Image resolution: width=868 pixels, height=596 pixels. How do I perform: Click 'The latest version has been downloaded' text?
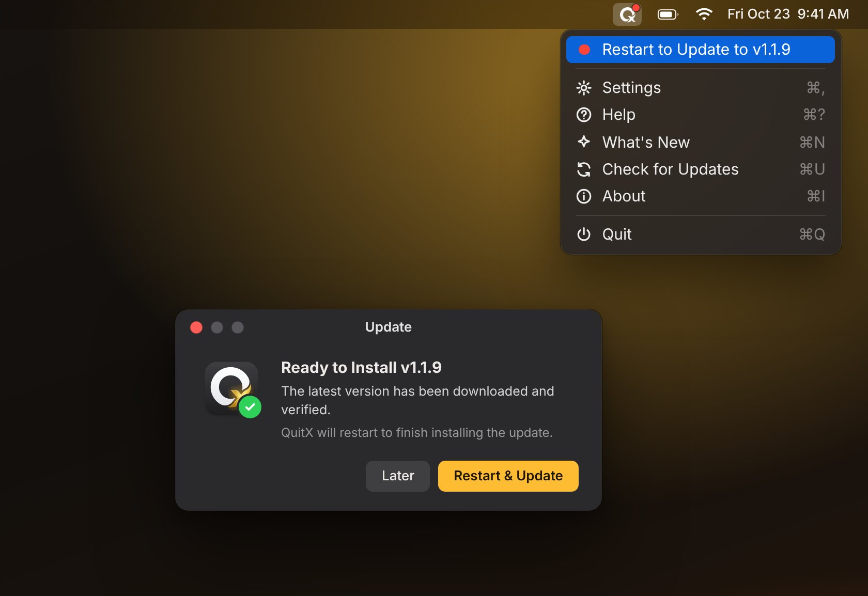point(417,400)
